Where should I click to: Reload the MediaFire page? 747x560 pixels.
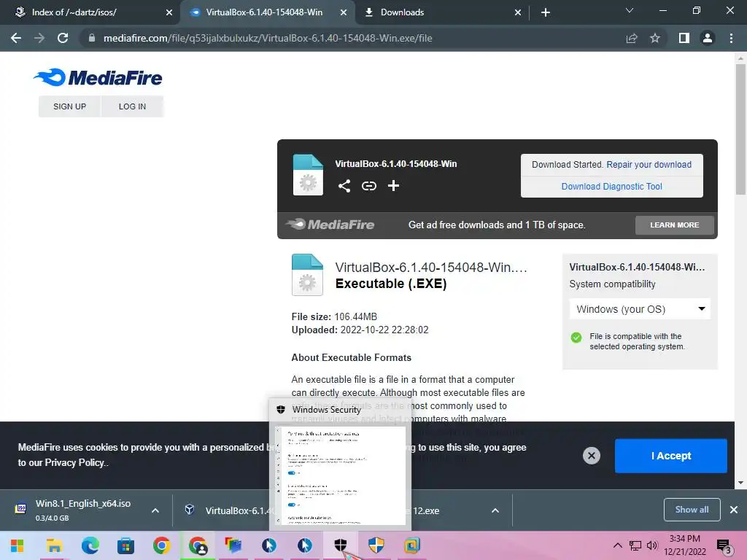[x=63, y=38]
